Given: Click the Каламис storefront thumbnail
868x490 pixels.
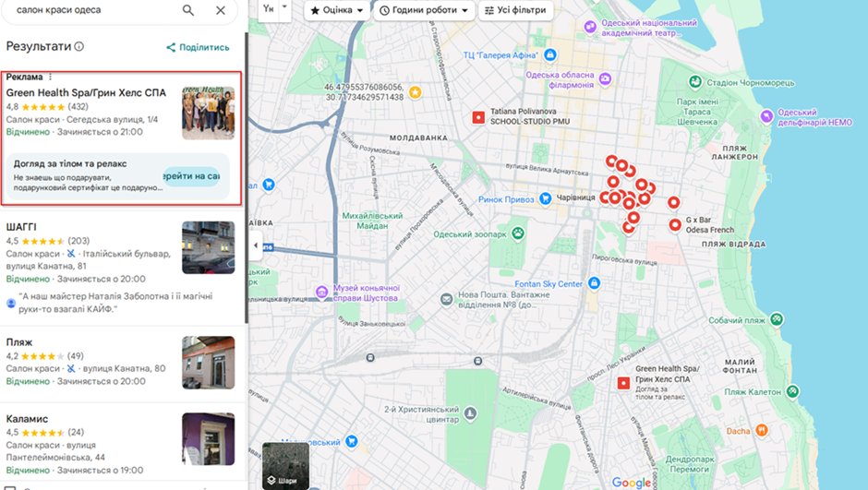Looking at the screenshot, I should click(x=208, y=439).
